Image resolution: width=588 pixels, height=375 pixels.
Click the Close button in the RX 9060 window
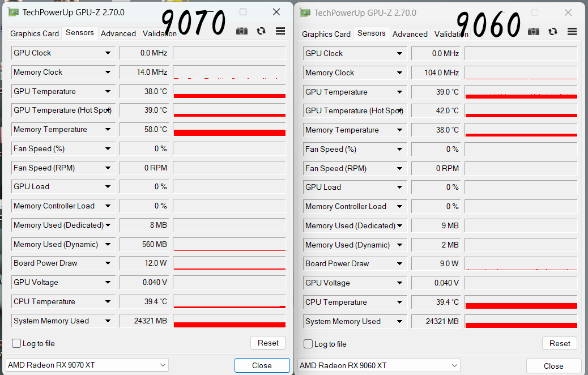(x=553, y=366)
